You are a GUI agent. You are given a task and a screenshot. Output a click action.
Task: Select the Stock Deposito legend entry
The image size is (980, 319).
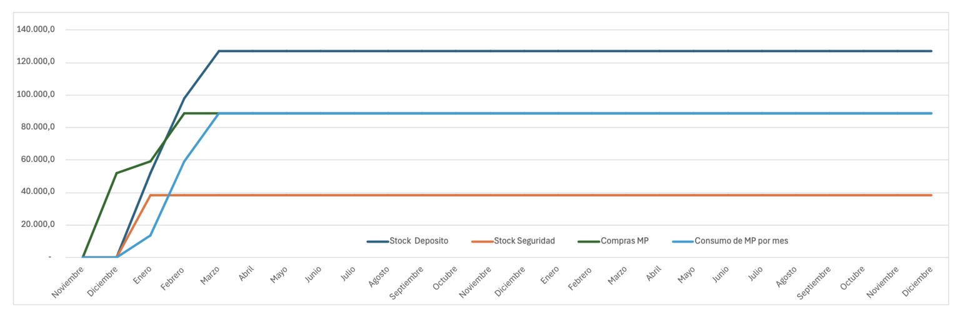pyautogui.click(x=418, y=241)
